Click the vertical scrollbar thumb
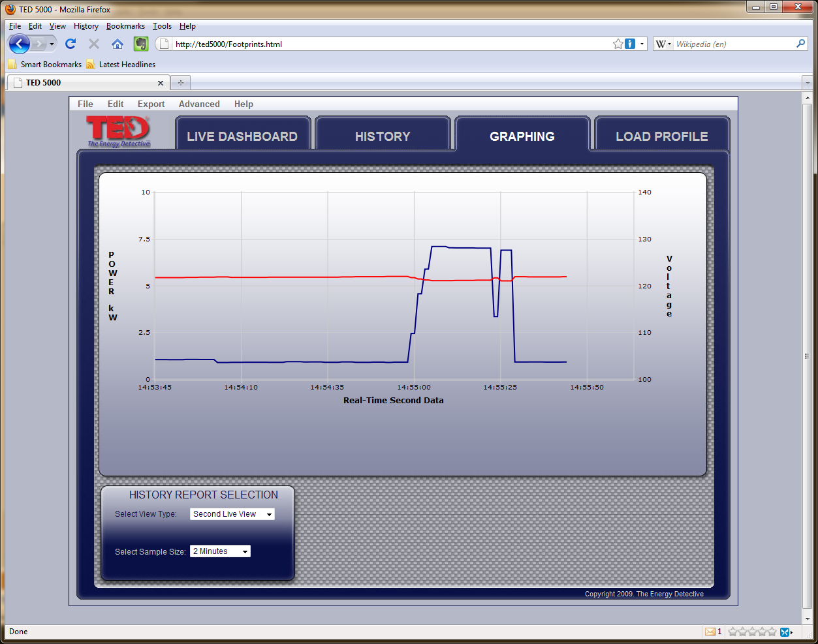Viewport: 818px width, 644px height. click(x=807, y=356)
